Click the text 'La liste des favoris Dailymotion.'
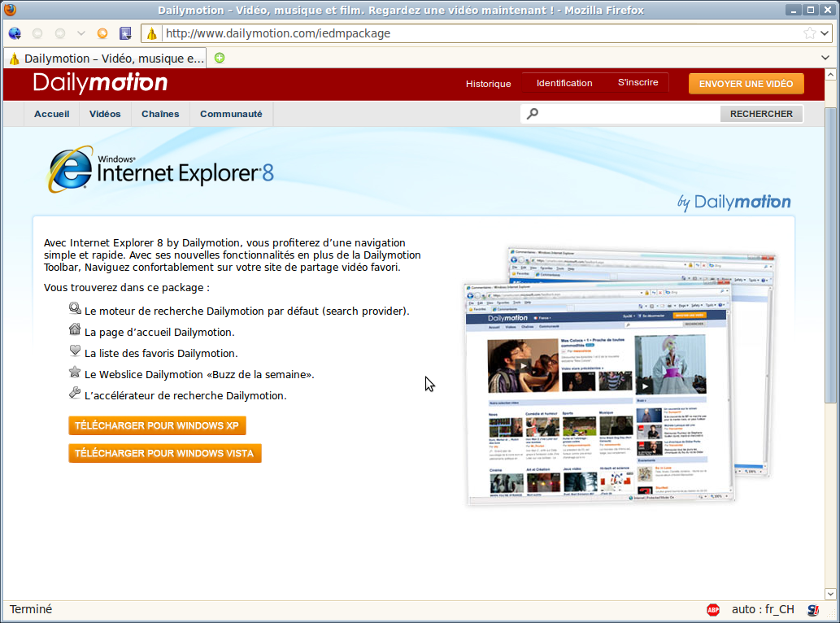840x623 pixels. [x=161, y=354]
